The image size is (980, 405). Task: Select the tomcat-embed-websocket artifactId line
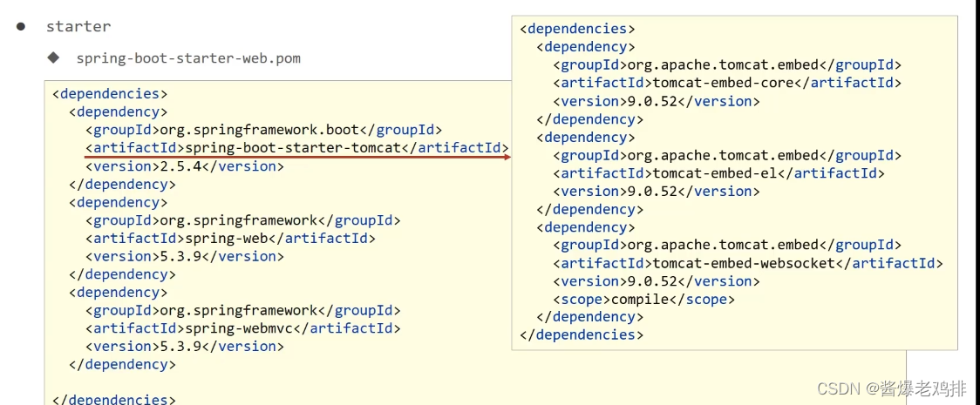tap(747, 263)
